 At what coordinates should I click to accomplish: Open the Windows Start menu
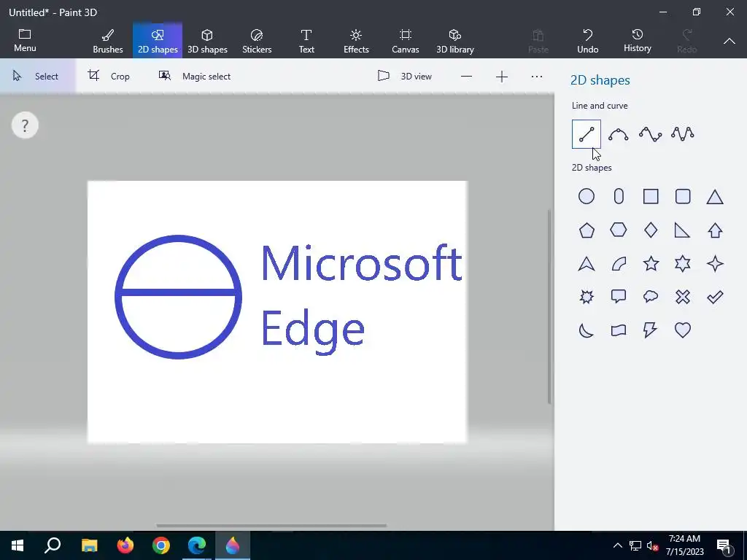18,545
